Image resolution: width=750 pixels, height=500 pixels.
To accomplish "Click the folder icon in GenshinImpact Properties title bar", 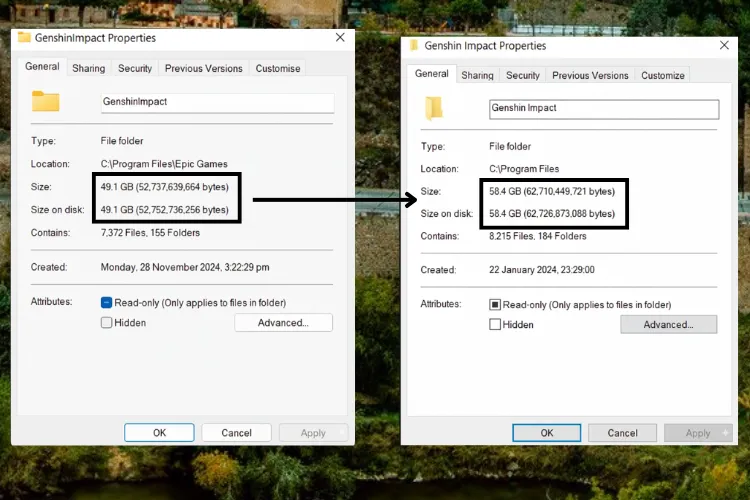I will (x=24, y=38).
